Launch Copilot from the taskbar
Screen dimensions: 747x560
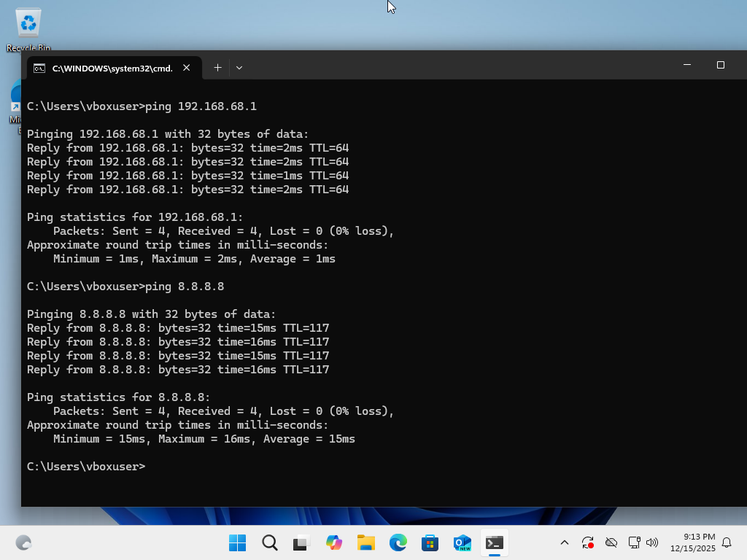333,542
